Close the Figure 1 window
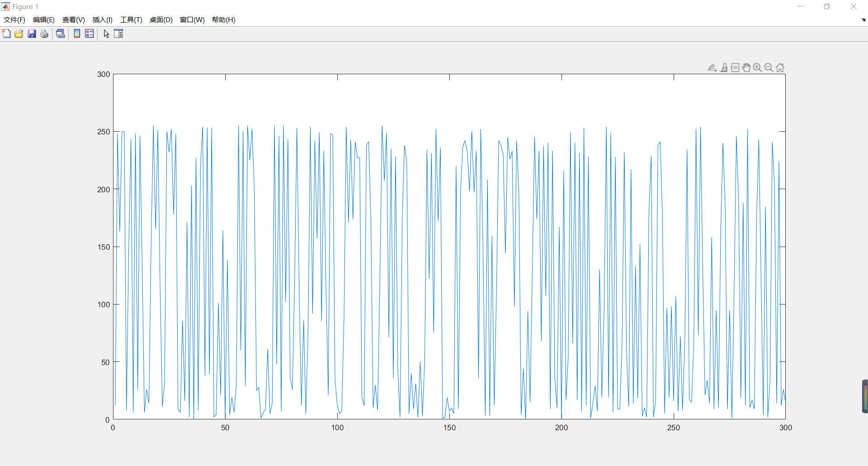The width and height of the screenshot is (868, 466). (854, 6)
